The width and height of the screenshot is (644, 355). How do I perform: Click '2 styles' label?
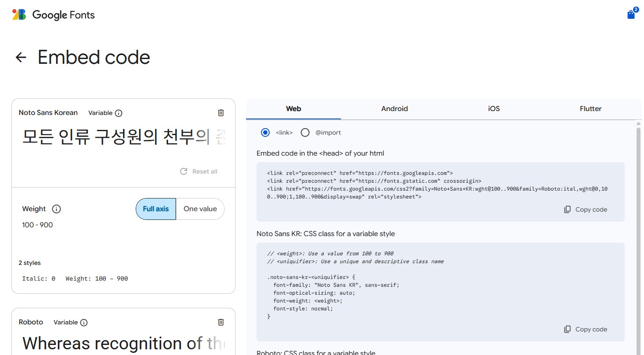point(29,263)
